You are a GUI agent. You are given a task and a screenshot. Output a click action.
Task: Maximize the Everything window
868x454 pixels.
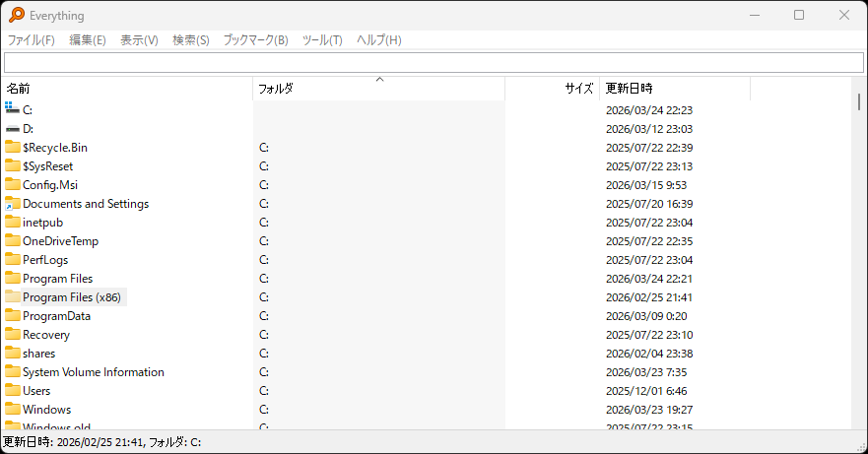pyautogui.click(x=799, y=15)
